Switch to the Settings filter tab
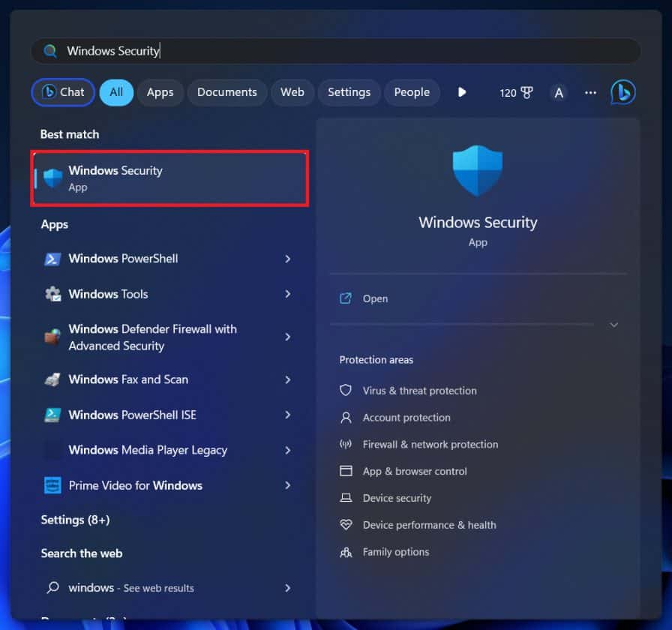672x630 pixels. click(x=349, y=92)
